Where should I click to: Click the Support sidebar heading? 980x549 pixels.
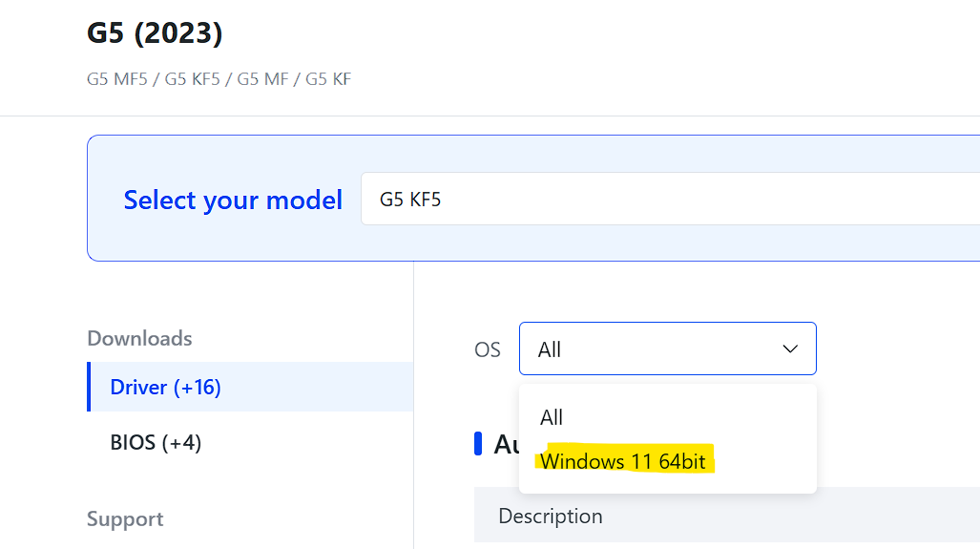pyautogui.click(x=125, y=518)
